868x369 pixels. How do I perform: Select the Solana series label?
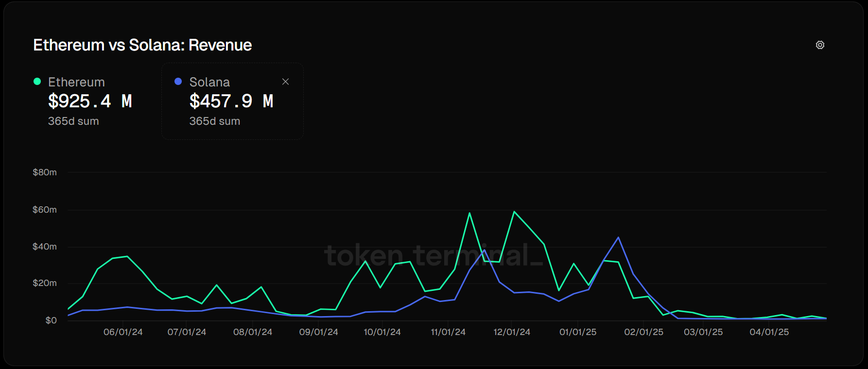tap(209, 82)
